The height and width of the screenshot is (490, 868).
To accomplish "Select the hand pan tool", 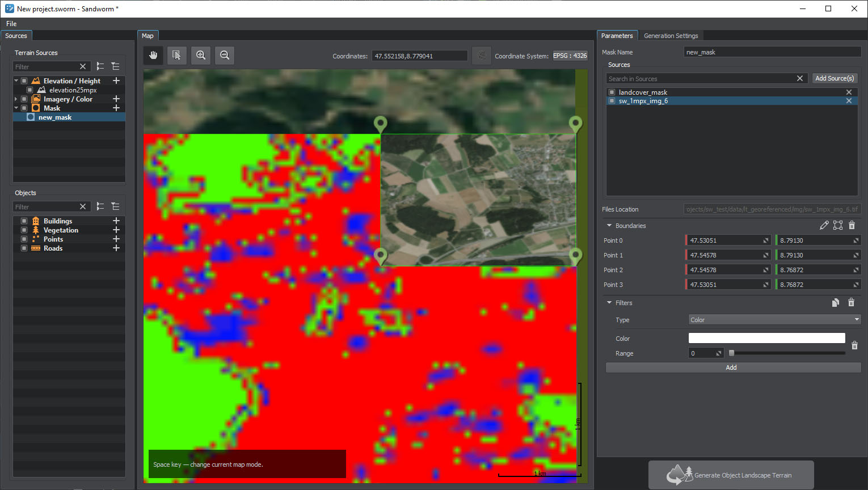I will point(153,55).
